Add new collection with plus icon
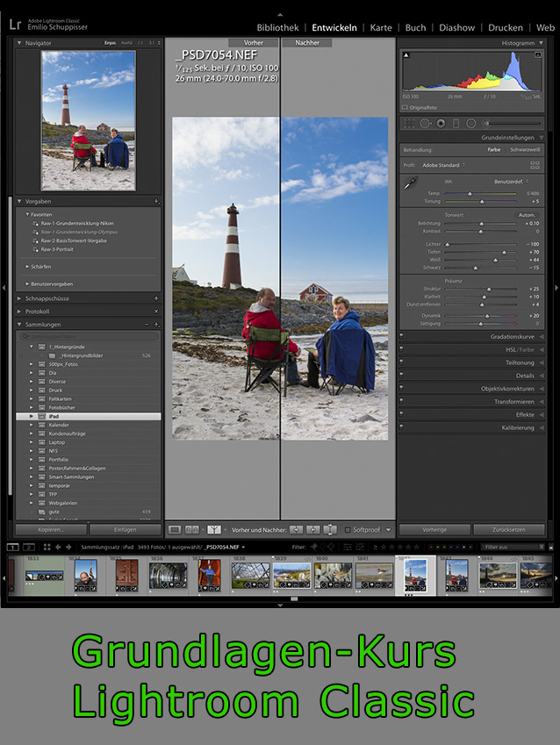 coord(156,325)
